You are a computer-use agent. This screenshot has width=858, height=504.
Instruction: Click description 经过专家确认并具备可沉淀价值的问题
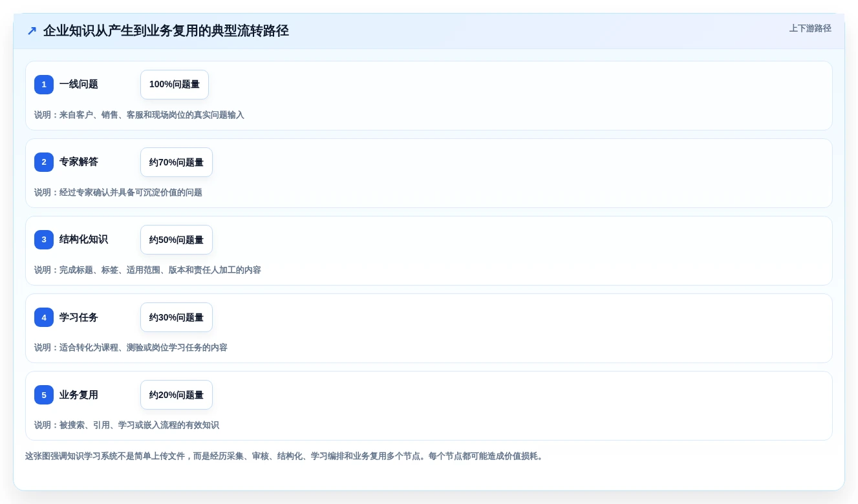[131, 193]
